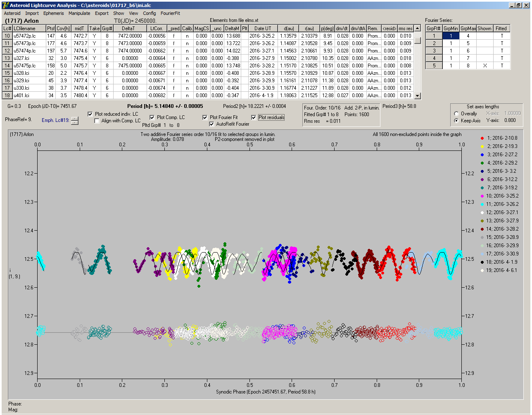Click the Cov[h] column header
Viewport: 532px width, 415px height.
point(64,29)
